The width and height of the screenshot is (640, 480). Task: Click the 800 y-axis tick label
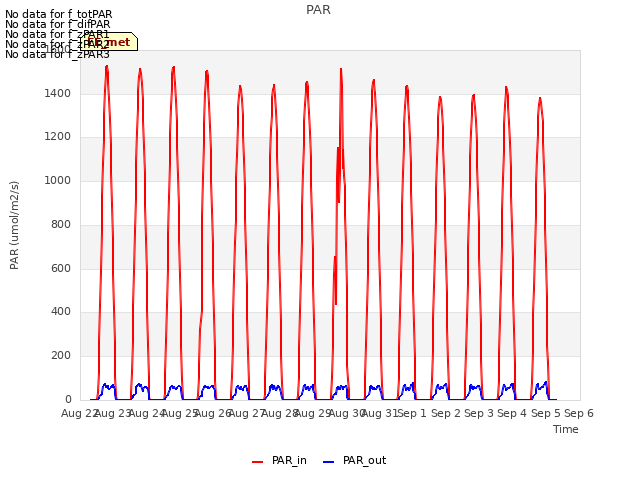[61, 224]
